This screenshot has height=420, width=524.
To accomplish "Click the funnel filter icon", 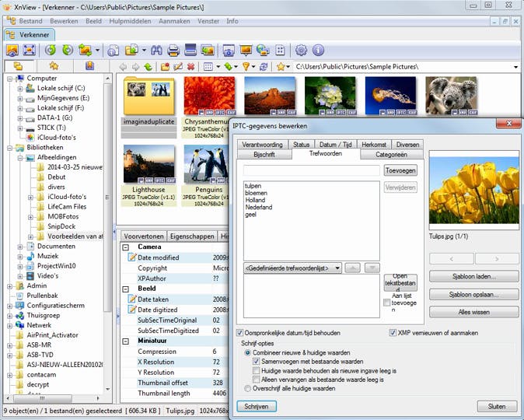I will pyautogui.click(x=246, y=67).
